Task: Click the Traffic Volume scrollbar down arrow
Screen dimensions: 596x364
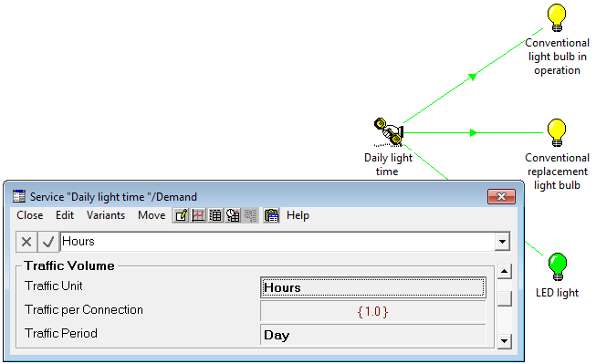Action: click(505, 341)
